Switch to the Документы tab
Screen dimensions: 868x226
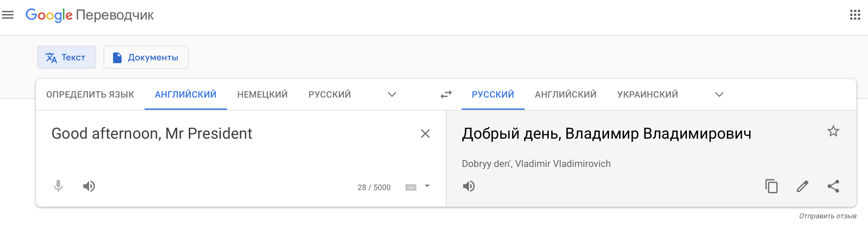coord(146,57)
